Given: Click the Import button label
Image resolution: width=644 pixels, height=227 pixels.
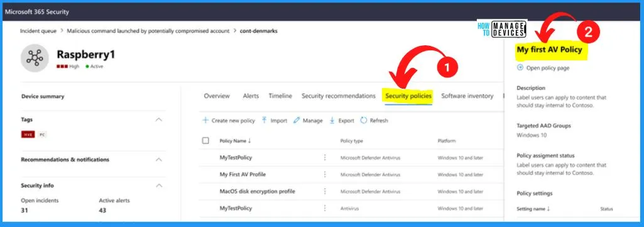Looking at the screenshot, I should pos(279,121).
